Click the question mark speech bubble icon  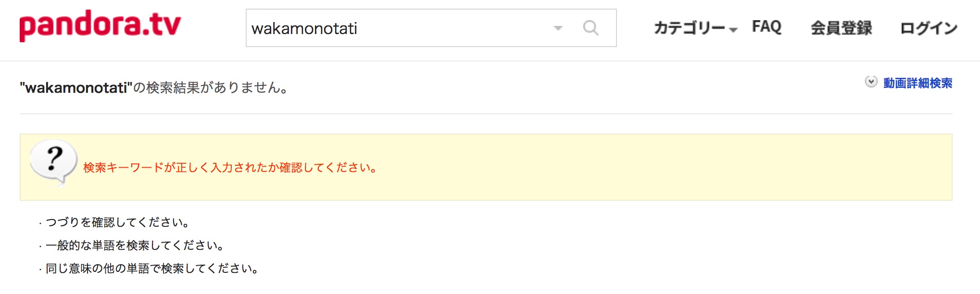tap(53, 163)
